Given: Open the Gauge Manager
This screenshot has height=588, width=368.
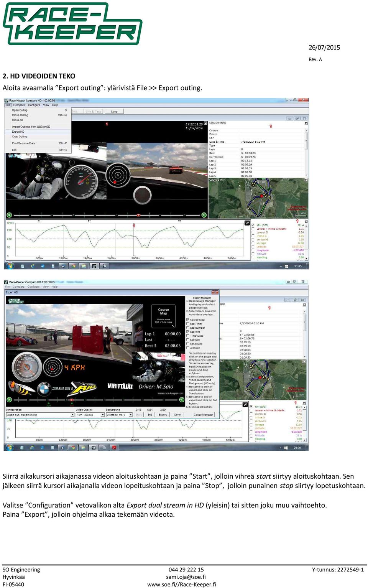Looking at the screenshot, I should click(x=203, y=415).
